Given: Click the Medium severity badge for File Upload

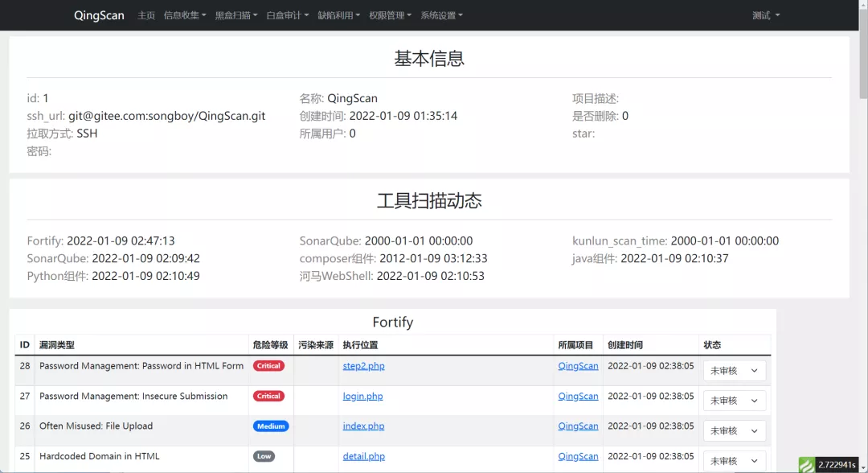Looking at the screenshot, I should click(x=270, y=426).
